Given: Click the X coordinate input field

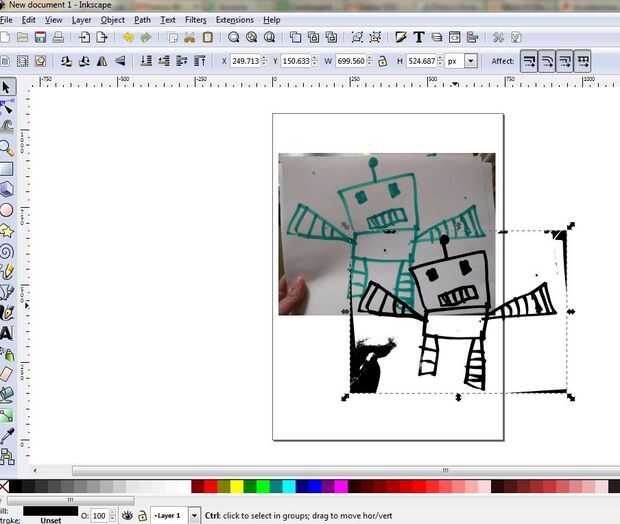Looking at the screenshot, I should (245, 61).
